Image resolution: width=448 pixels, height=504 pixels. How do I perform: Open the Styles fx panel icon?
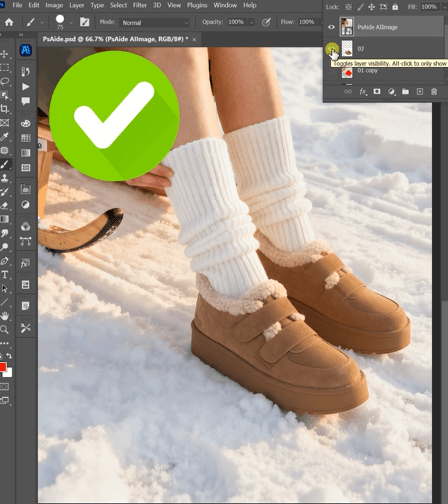click(x=25, y=264)
